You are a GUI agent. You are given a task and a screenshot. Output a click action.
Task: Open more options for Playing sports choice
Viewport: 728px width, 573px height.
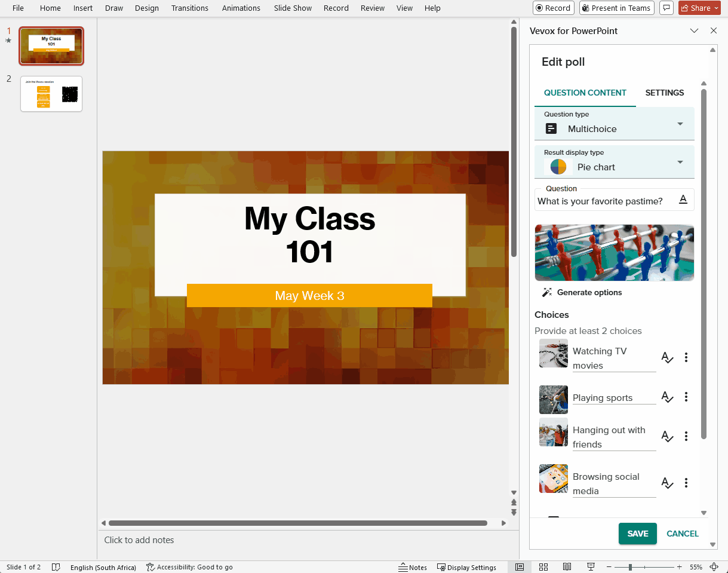tap(686, 397)
